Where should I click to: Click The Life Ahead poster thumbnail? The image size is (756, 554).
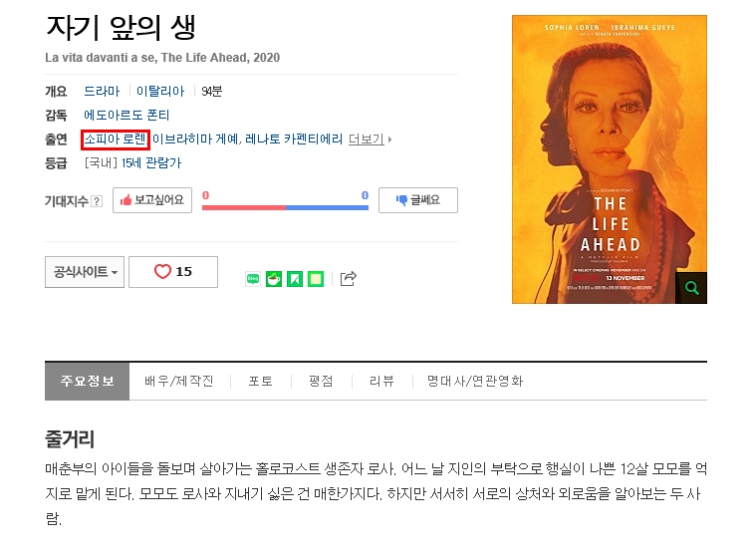(610, 159)
